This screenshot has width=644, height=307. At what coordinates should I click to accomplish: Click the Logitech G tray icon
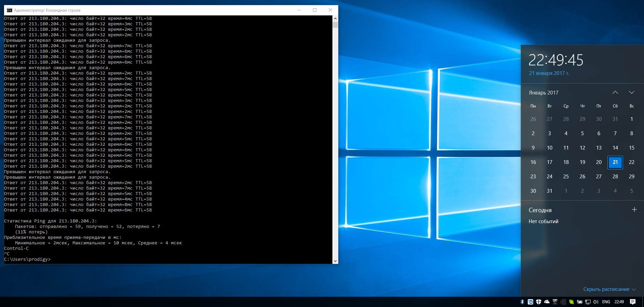click(563, 302)
